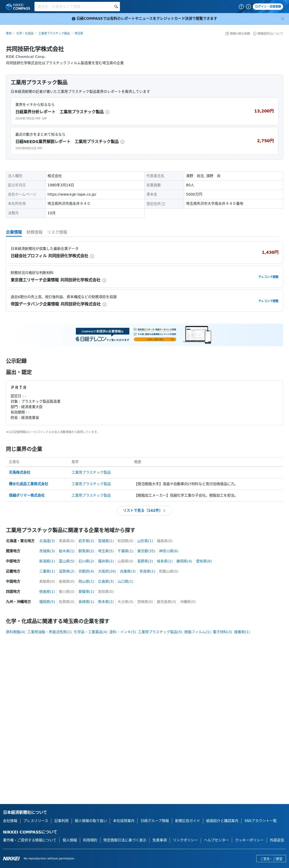The height and width of the screenshot is (868, 289).
Task: Select 神奈川県(6) region link
Action: click(x=169, y=551)
